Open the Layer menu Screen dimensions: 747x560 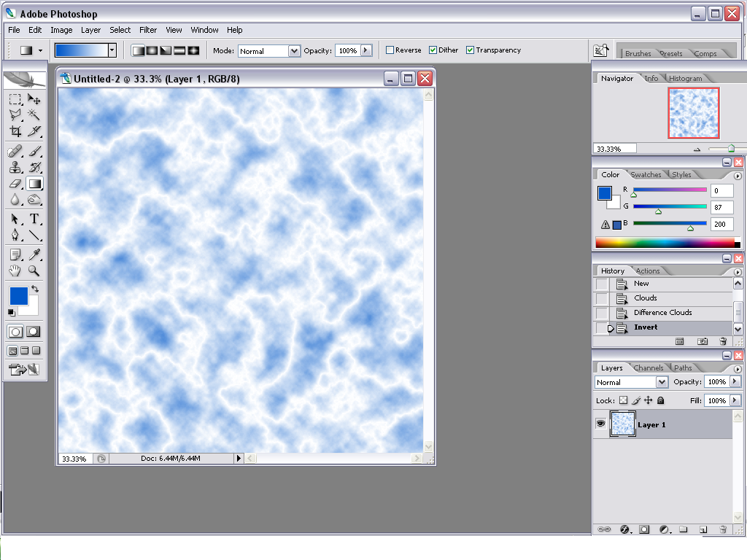click(90, 30)
